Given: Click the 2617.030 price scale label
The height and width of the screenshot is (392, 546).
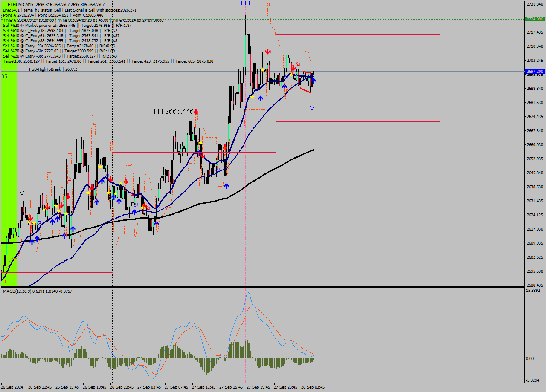Looking at the screenshot, I should pyautogui.click(x=535, y=229).
